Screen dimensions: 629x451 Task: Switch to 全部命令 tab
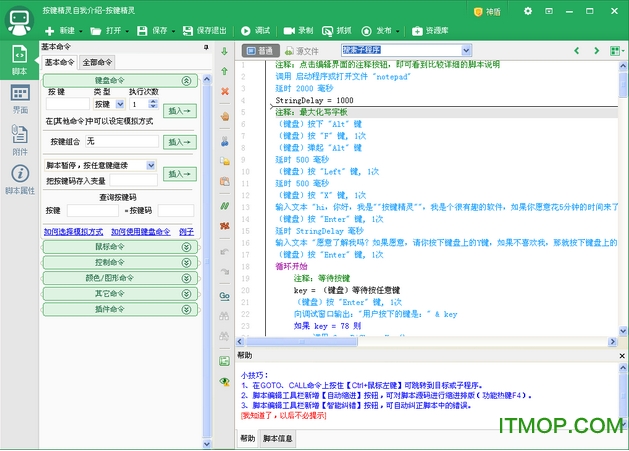click(97, 62)
